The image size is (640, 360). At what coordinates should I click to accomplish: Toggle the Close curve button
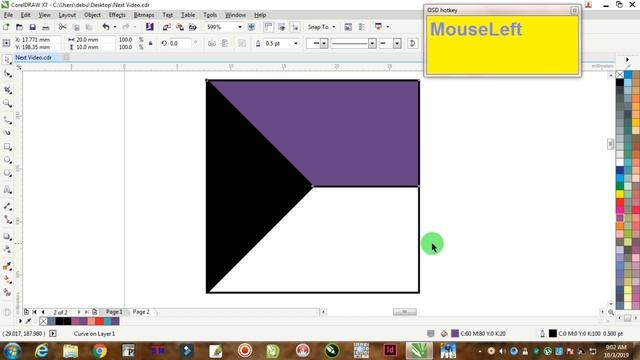412,43
